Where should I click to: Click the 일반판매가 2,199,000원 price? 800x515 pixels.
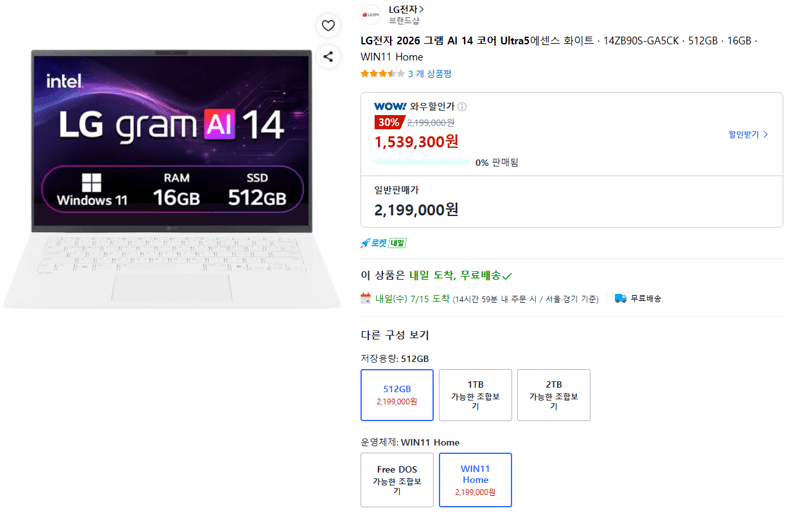(x=416, y=210)
